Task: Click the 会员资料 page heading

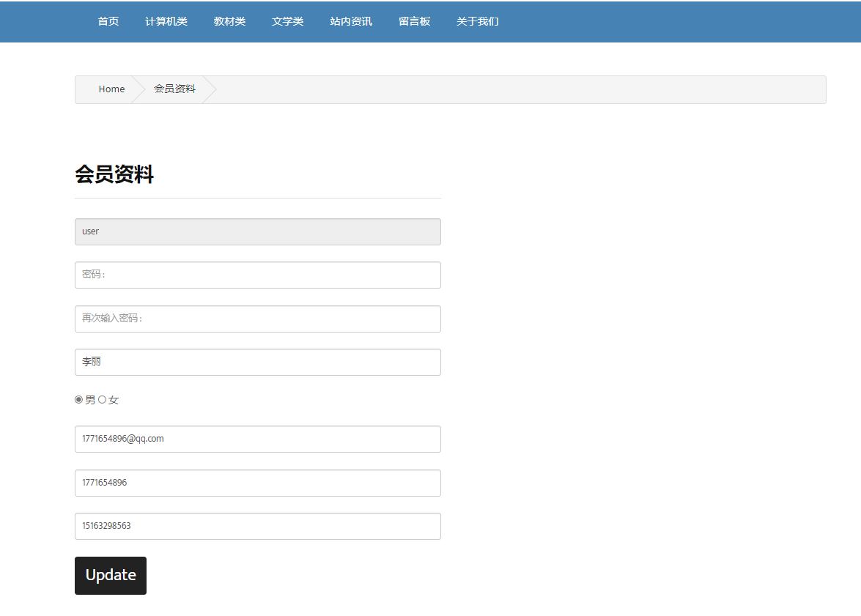Action: pyautogui.click(x=114, y=174)
